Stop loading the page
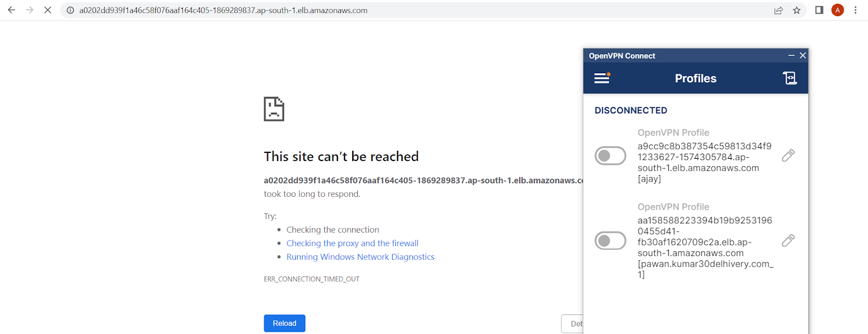The image size is (868, 334). [48, 10]
